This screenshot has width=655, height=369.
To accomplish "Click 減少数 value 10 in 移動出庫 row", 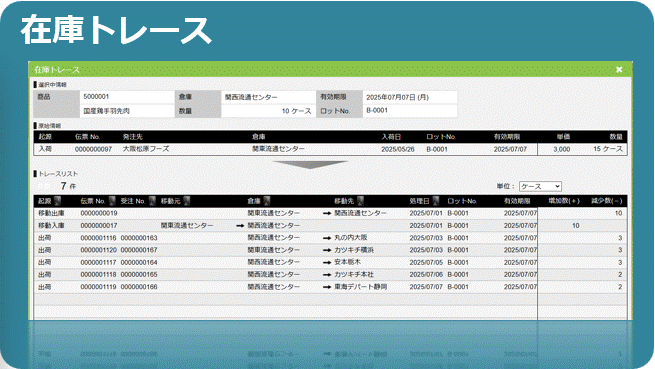I will click(x=619, y=213).
